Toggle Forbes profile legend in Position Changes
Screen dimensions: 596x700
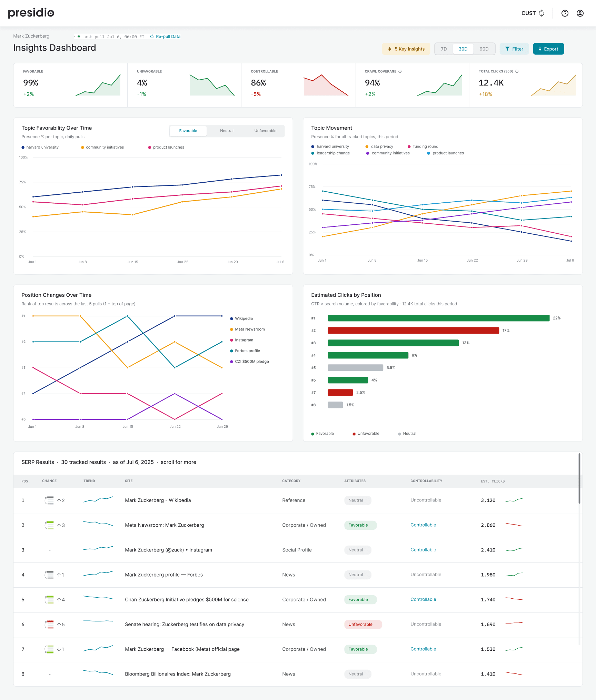coord(245,351)
